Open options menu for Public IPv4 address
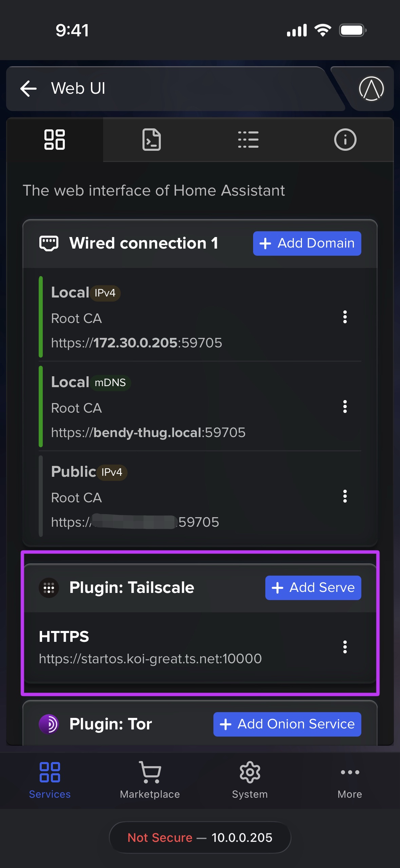 click(345, 496)
